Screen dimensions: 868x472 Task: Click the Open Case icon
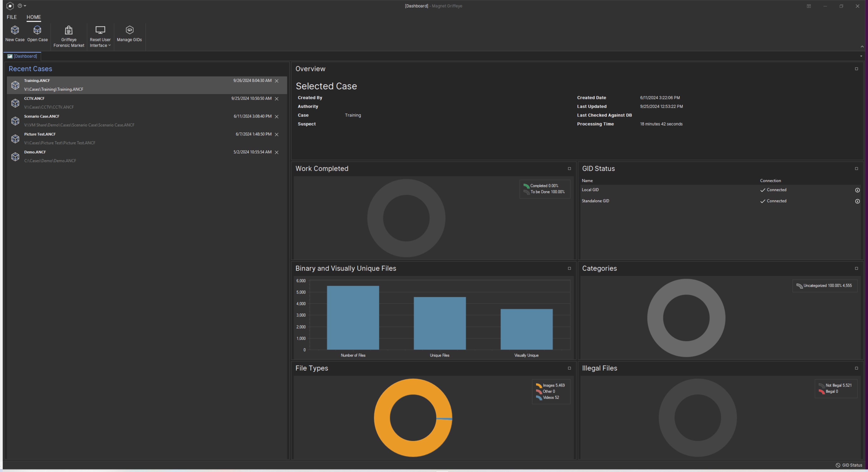coord(37,30)
